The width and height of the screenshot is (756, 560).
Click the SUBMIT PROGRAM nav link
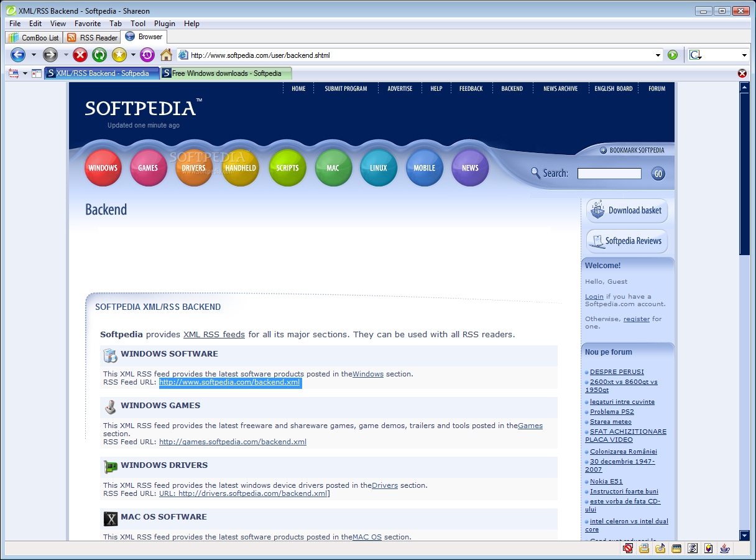[x=346, y=88]
